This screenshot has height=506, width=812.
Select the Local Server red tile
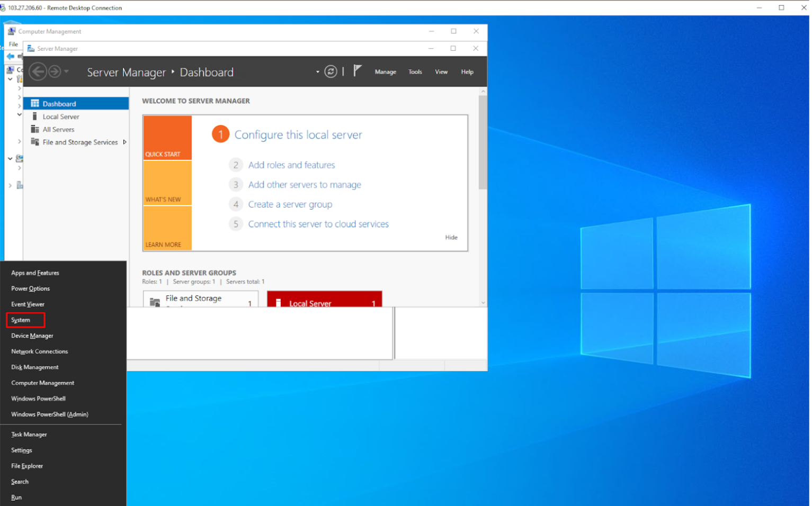point(324,301)
